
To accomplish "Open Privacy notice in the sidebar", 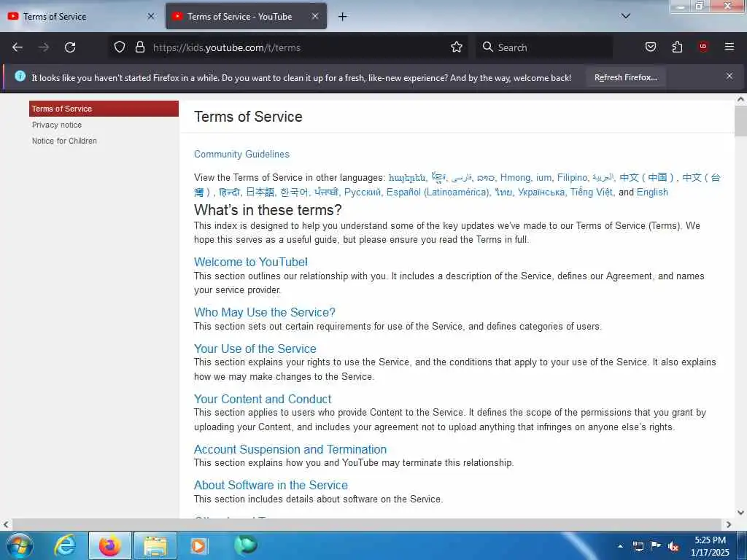I will 57,125.
